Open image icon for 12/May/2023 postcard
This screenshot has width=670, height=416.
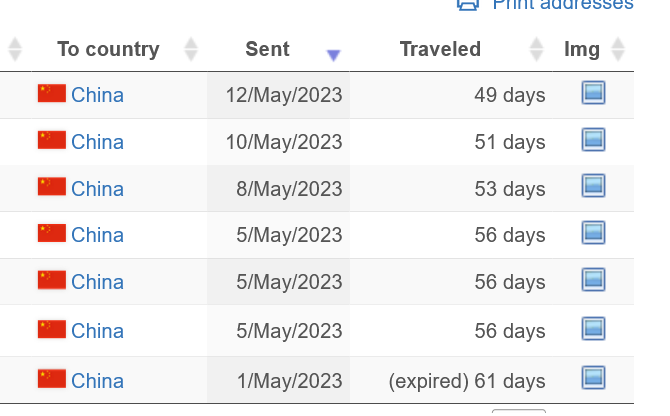point(593,93)
